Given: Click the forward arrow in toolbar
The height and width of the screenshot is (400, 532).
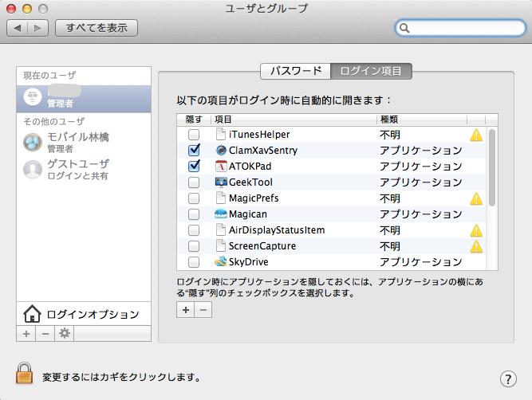Looking at the screenshot, I should [37, 28].
